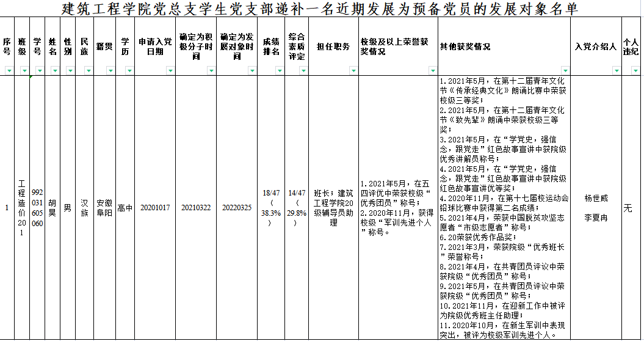Open the 入党介绍人 filter dropdown

[x=617, y=71]
